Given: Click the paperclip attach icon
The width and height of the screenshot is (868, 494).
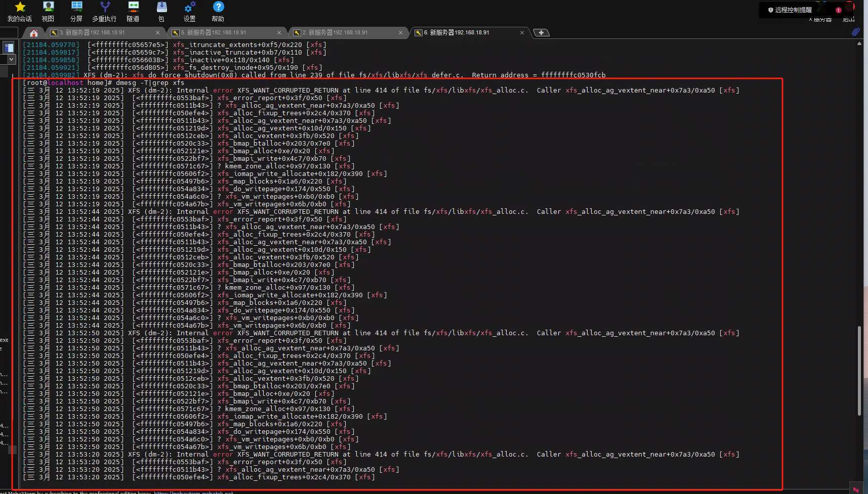Looking at the screenshot, I should pos(855,32).
